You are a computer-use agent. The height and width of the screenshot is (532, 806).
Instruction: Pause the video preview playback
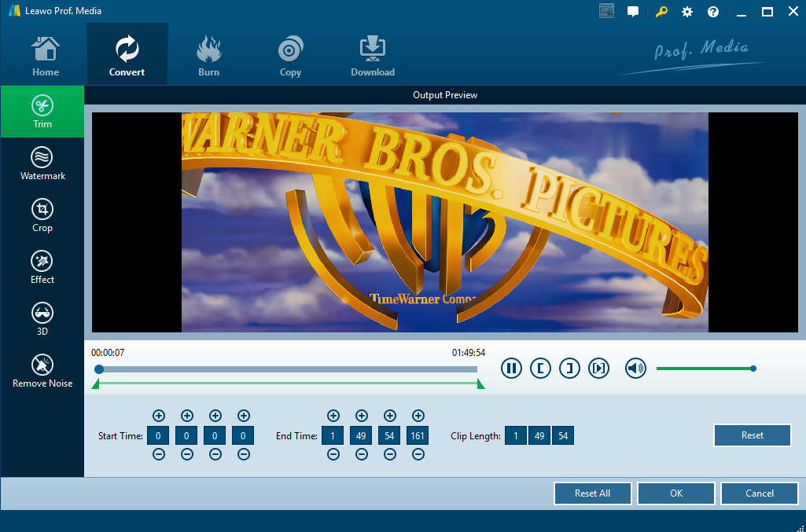click(x=511, y=368)
